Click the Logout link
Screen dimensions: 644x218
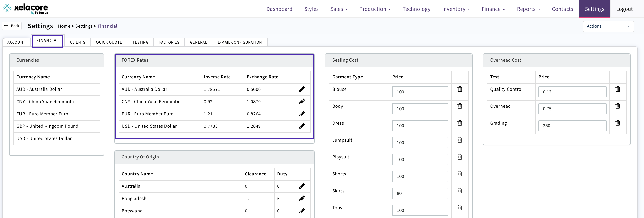624,9
